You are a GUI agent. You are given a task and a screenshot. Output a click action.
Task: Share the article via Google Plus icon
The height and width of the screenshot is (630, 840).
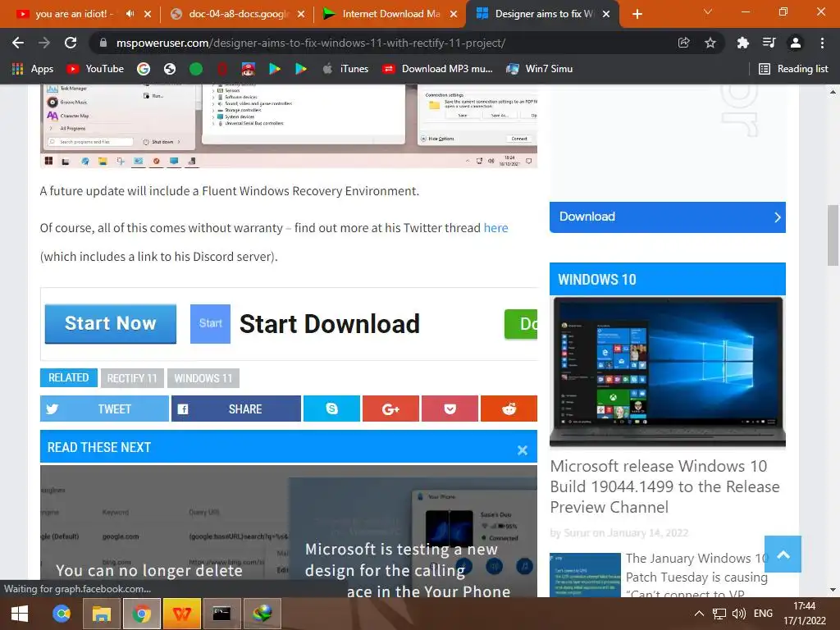point(390,409)
